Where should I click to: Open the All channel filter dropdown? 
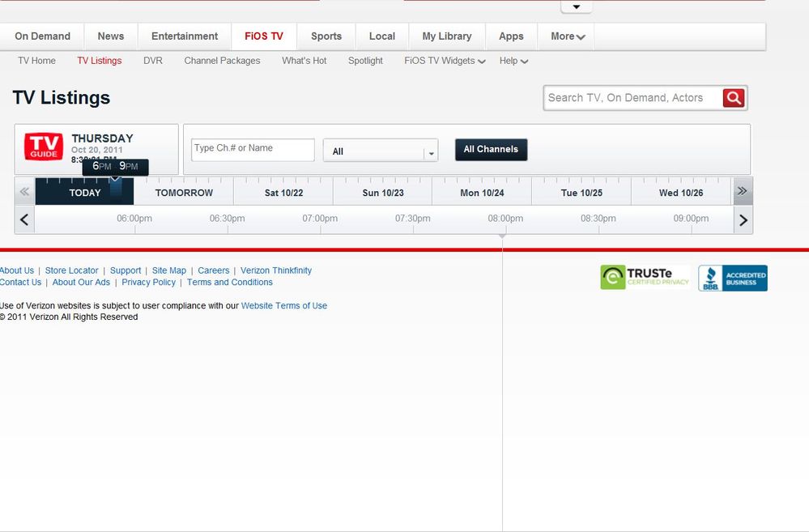381,151
